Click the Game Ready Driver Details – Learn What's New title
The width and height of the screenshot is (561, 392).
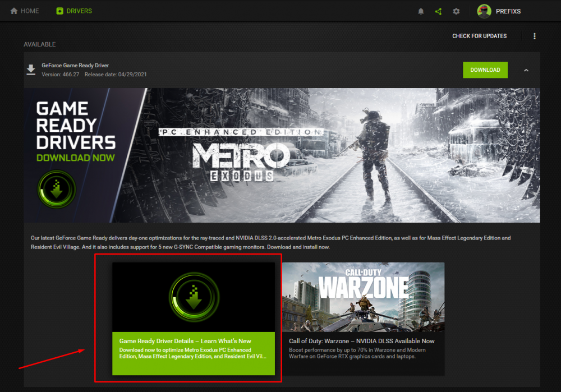[185, 341]
